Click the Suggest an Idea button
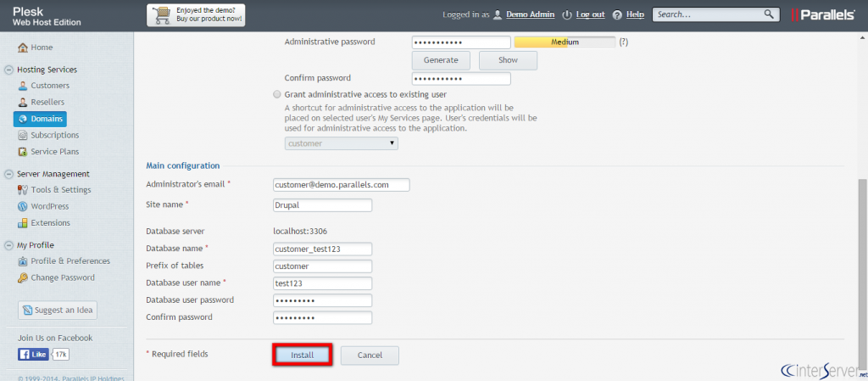 [58, 310]
